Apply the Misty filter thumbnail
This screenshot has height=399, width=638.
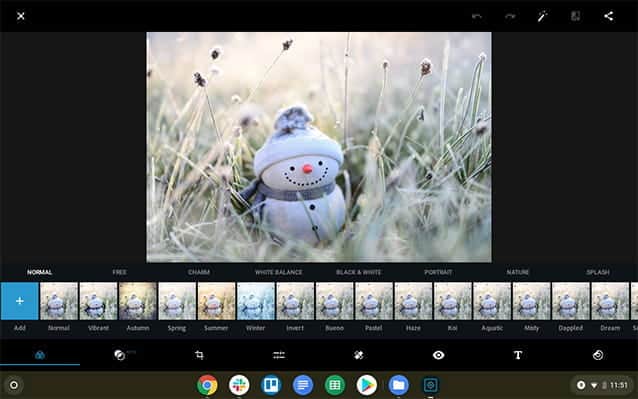coord(531,301)
